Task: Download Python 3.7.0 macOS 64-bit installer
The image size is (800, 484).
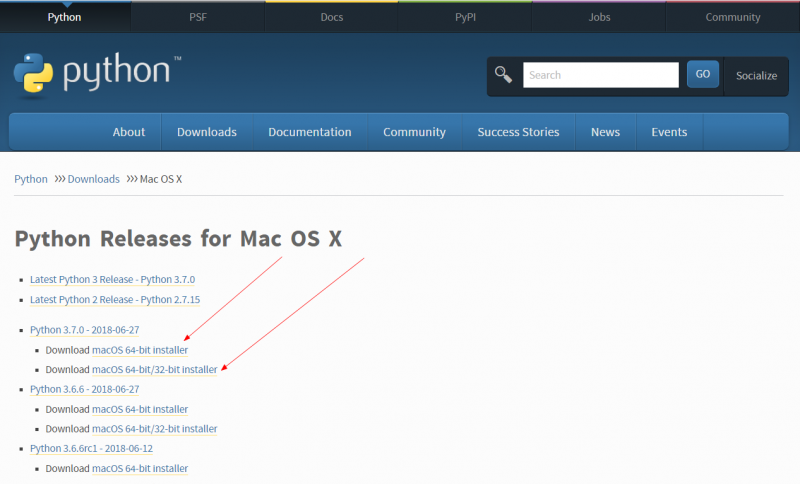Action: (140, 350)
